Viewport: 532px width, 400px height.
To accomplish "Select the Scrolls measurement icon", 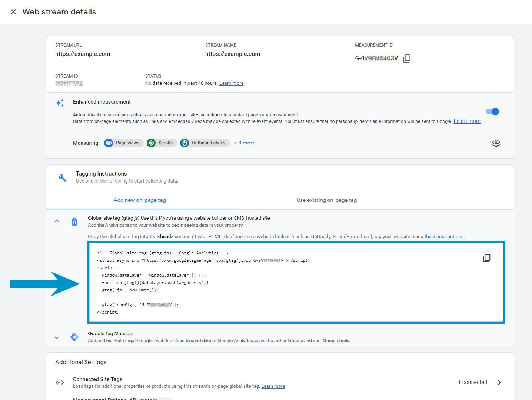I will click(x=151, y=143).
